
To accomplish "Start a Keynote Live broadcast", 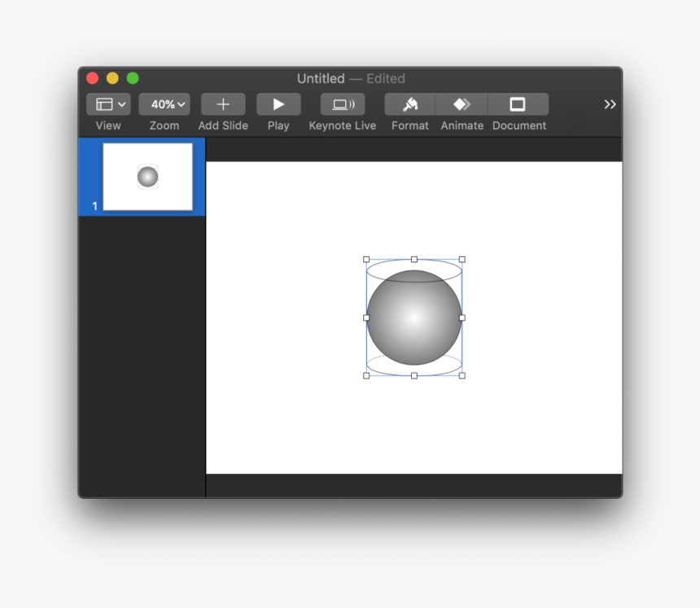I will (x=342, y=103).
